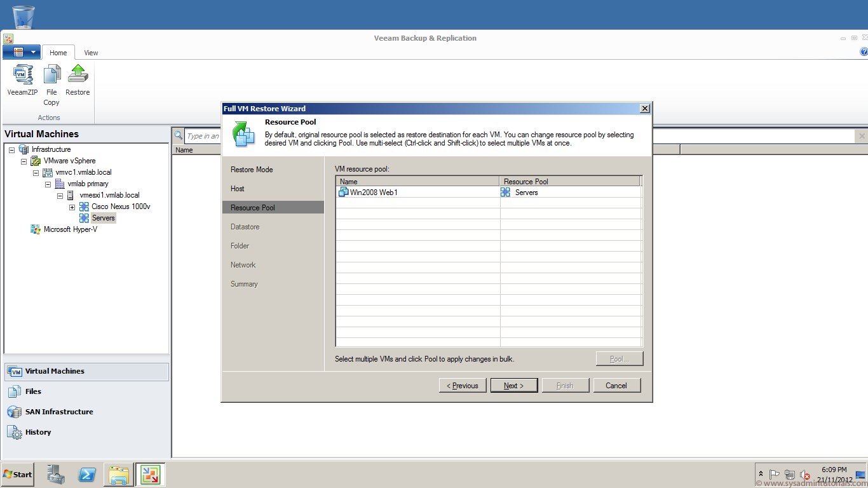Select Servers resource pool in tree

click(103, 218)
